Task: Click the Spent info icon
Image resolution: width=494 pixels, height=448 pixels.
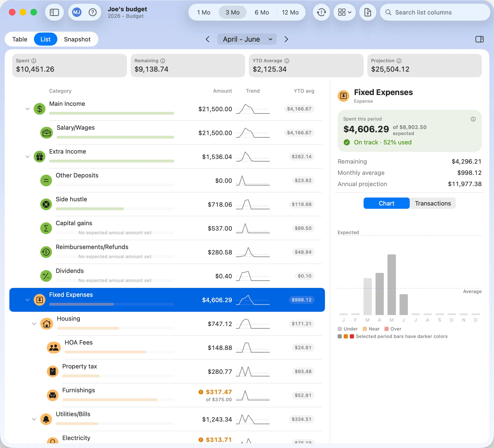Action: click(34, 61)
